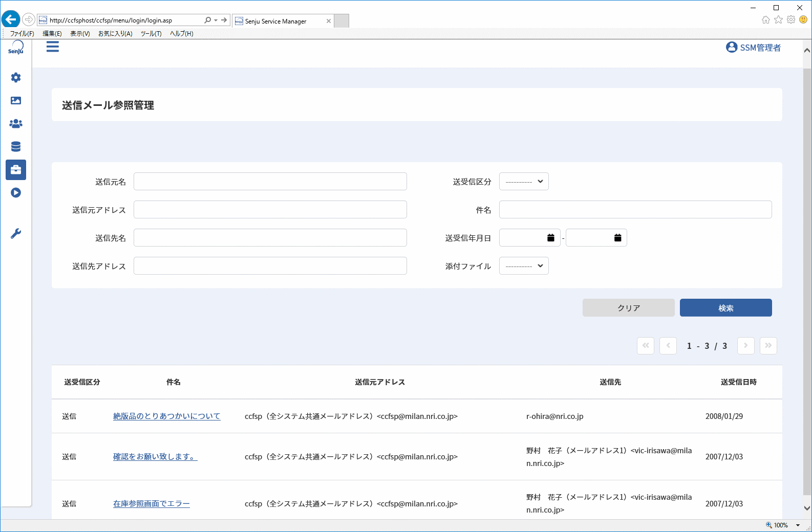Screen dimensions: 812x532
Task: Focus the 送信元アドレス text field
Action: click(270, 210)
